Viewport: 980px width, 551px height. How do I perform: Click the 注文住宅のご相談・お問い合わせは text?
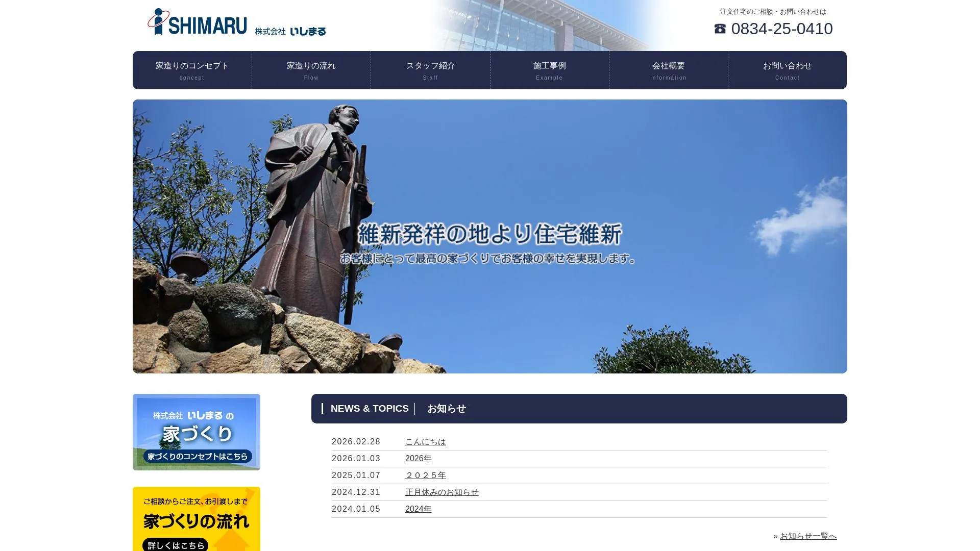[773, 12]
